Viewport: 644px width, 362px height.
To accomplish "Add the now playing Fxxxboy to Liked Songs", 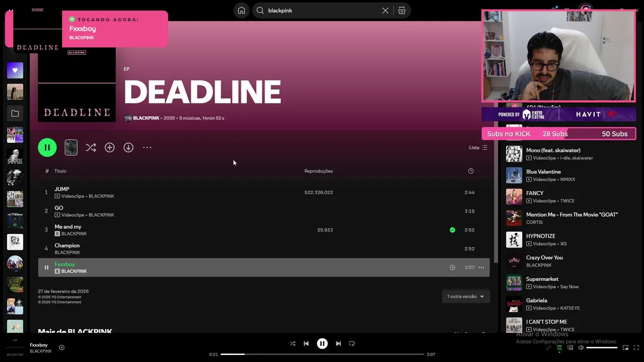I will coord(61,347).
